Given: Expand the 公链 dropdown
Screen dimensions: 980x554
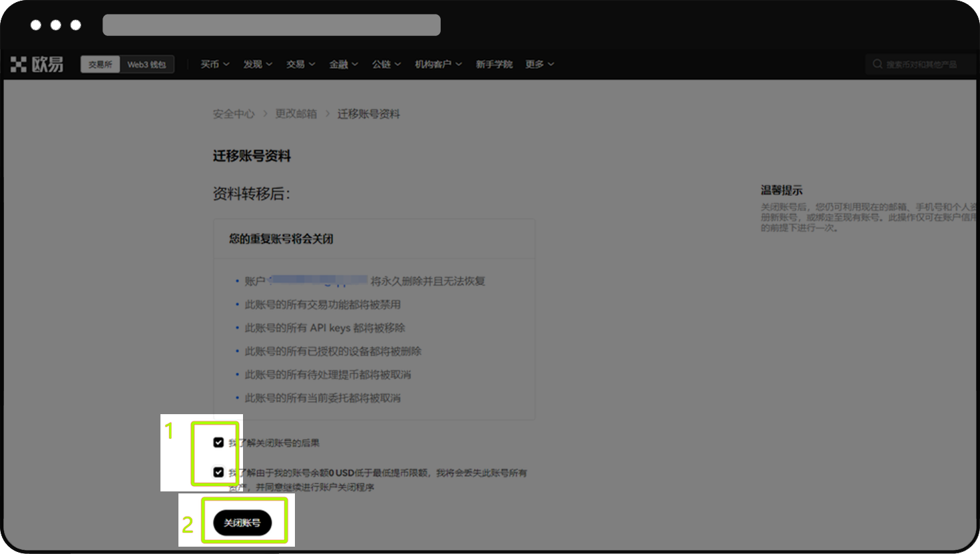Looking at the screenshot, I should 386,65.
